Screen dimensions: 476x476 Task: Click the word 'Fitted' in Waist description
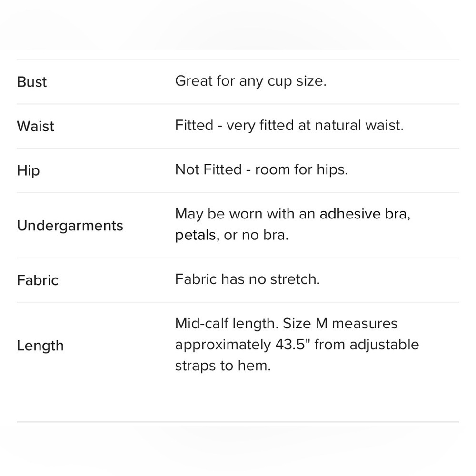pos(194,125)
